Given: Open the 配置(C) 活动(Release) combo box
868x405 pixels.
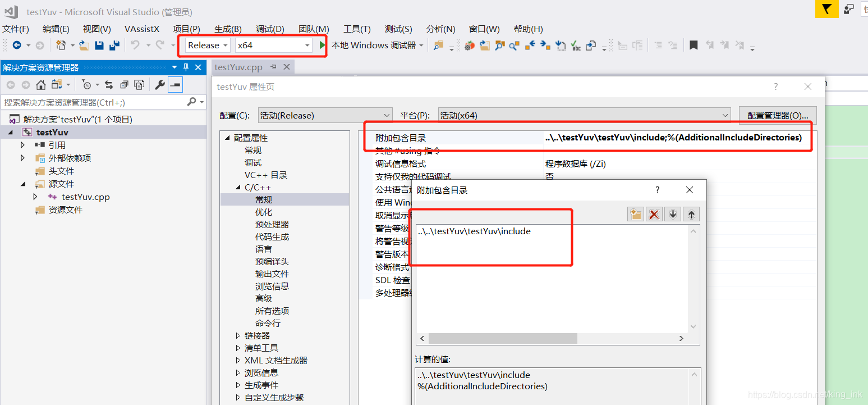Looking at the screenshot, I should click(x=325, y=115).
